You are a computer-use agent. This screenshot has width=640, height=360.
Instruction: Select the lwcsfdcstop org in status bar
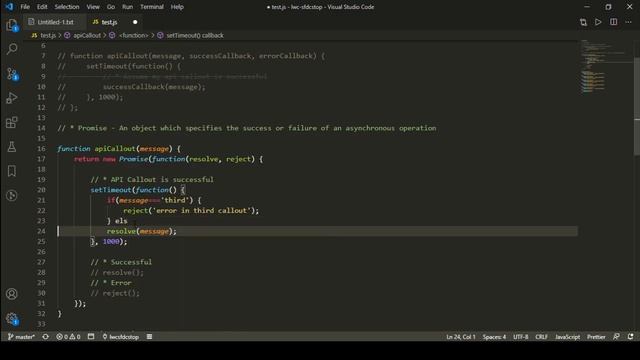tap(120, 337)
